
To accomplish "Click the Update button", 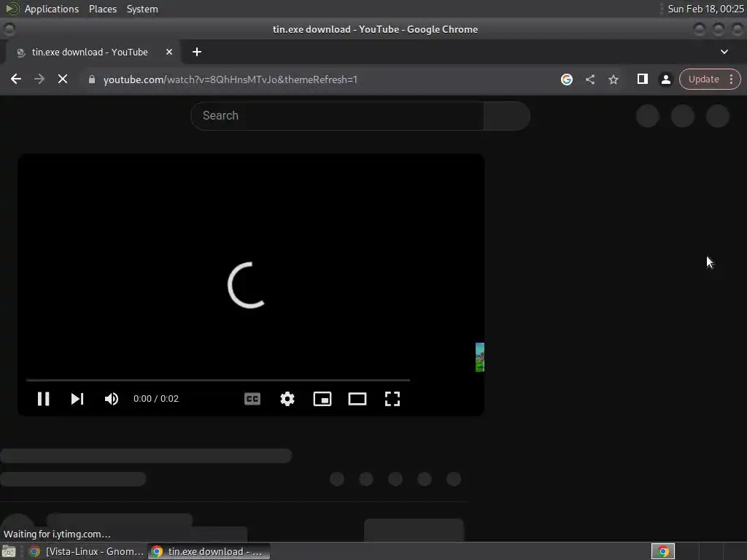I will click(x=703, y=79).
